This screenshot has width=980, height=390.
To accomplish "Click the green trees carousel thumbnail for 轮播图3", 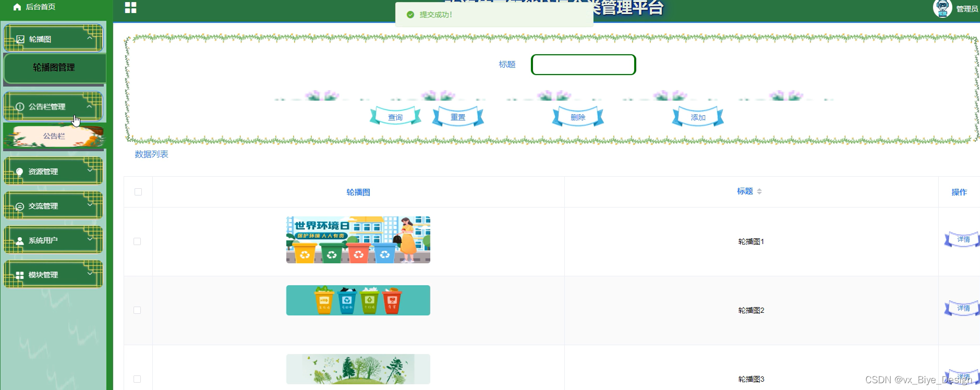I will (358, 369).
